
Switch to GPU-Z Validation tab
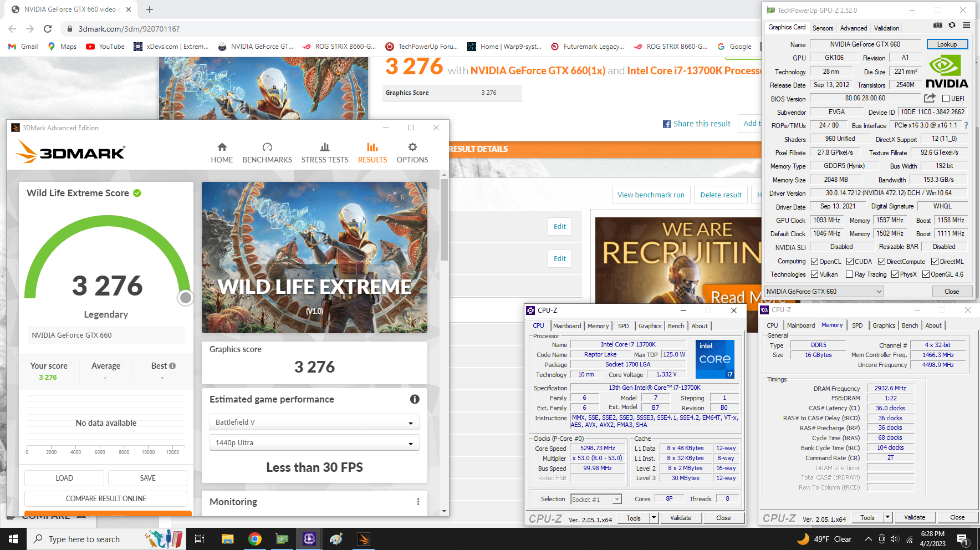coord(886,28)
